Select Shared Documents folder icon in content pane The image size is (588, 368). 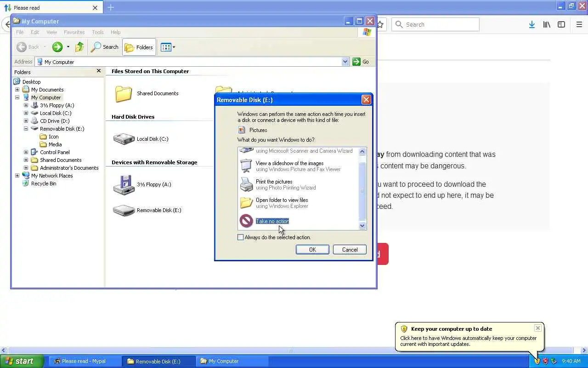(124, 93)
